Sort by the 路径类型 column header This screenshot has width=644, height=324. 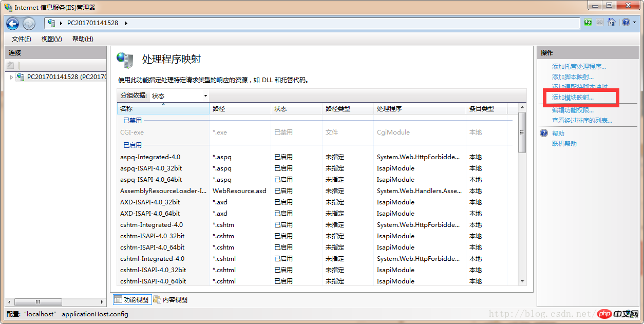coord(348,109)
